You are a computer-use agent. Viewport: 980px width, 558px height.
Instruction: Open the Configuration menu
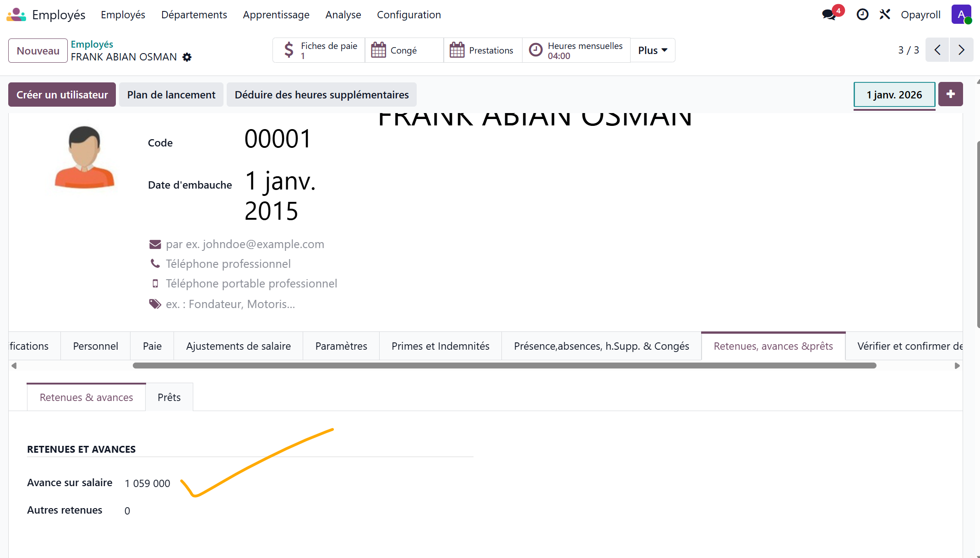pos(408,15)
